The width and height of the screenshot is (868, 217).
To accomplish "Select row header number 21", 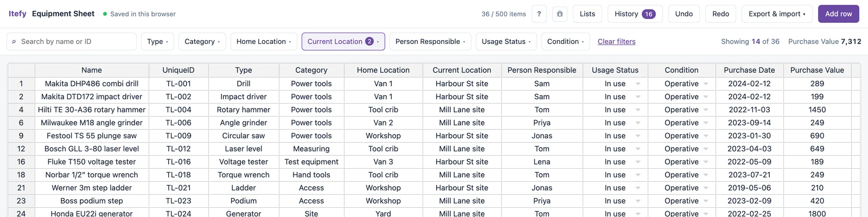I will [21, 188].
